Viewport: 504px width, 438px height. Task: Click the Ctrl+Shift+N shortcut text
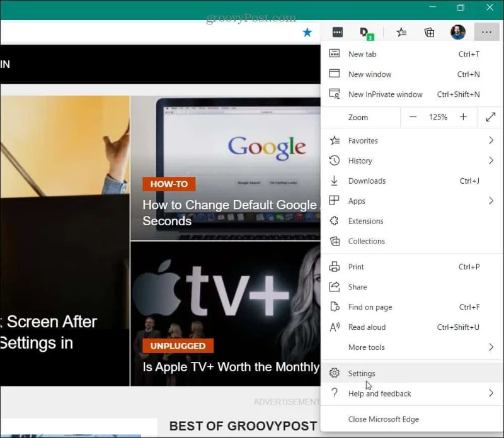[459, 94]
